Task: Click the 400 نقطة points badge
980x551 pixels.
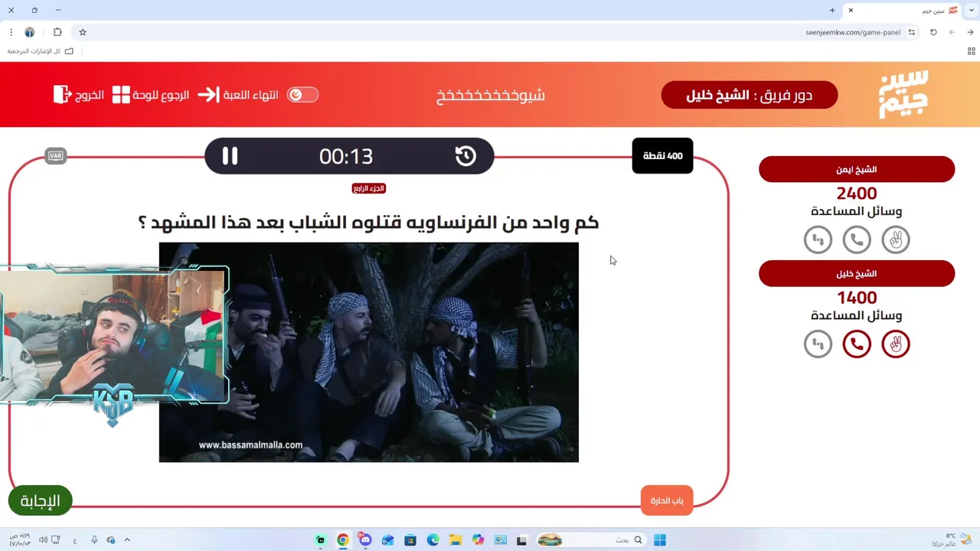Action: coord(662,156)
